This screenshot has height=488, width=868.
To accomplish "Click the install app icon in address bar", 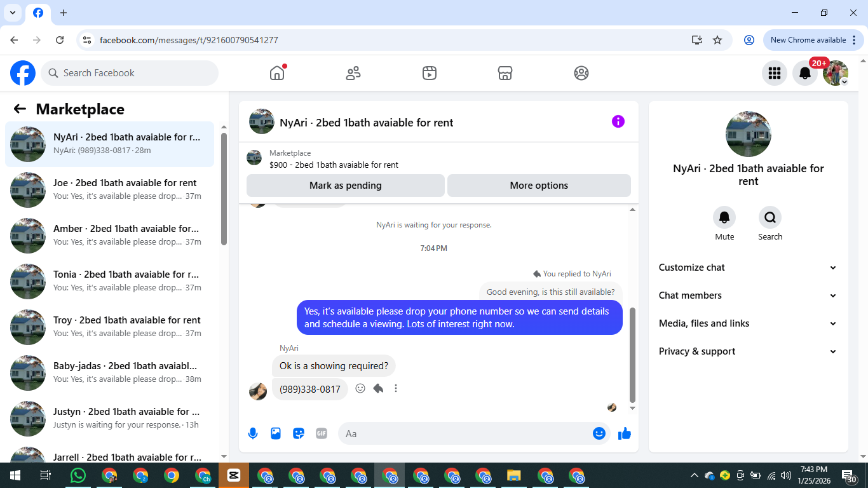I will pyautogui.click(x=697, y=40).
